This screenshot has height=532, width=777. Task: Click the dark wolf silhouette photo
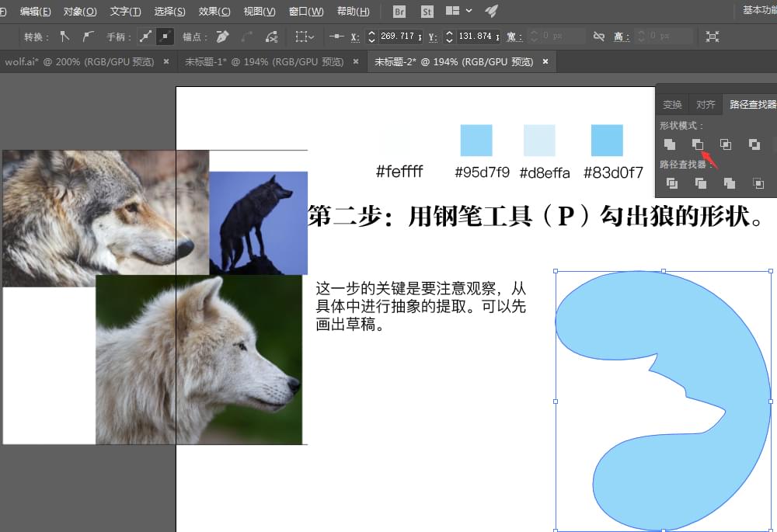[258, 223]
